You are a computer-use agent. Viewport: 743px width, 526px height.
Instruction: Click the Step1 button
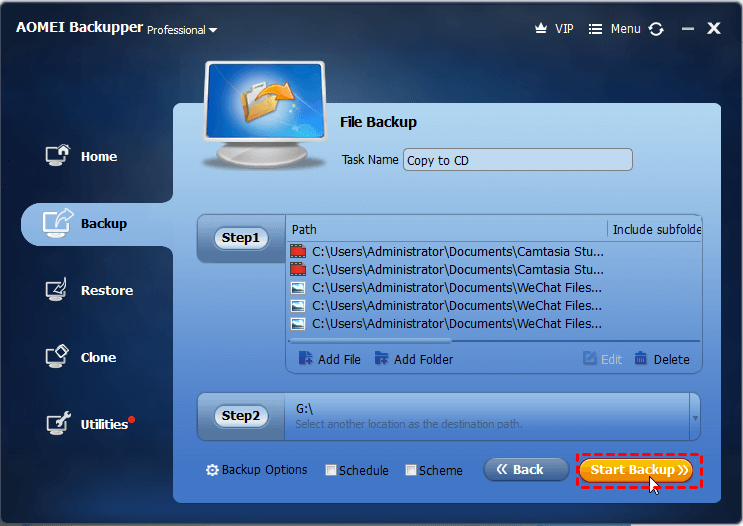tap(241, 238)
